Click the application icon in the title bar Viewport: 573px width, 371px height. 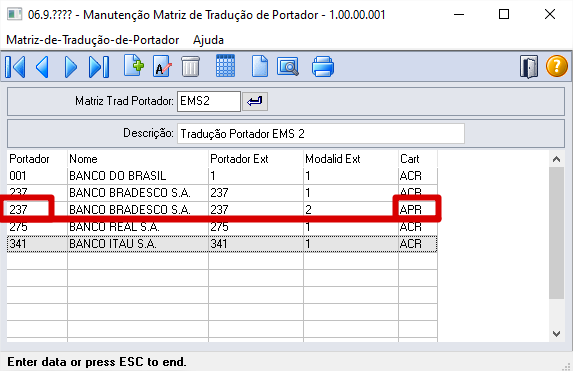coord(15,15)
